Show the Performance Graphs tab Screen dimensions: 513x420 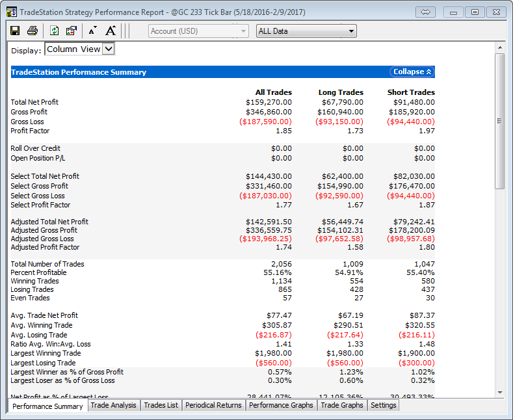pyautogui.click(x=281, y=405)
